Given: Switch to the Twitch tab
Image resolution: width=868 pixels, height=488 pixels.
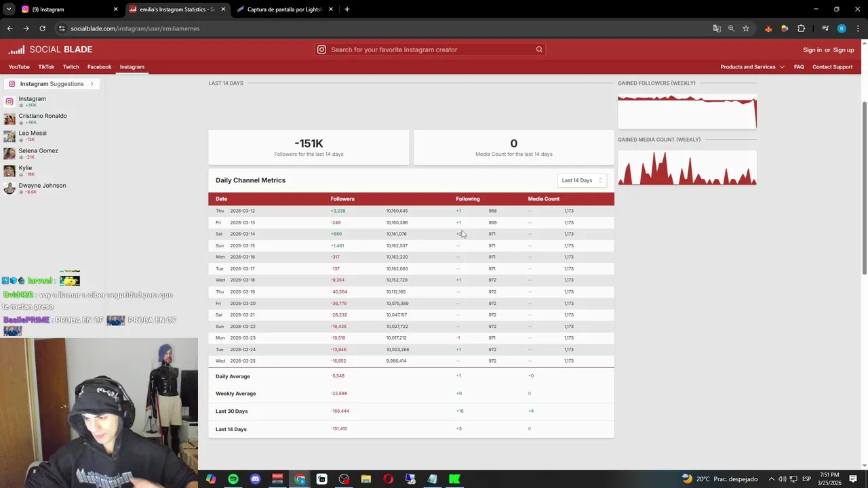Looking at the screenshot, I should pos(71,67).
